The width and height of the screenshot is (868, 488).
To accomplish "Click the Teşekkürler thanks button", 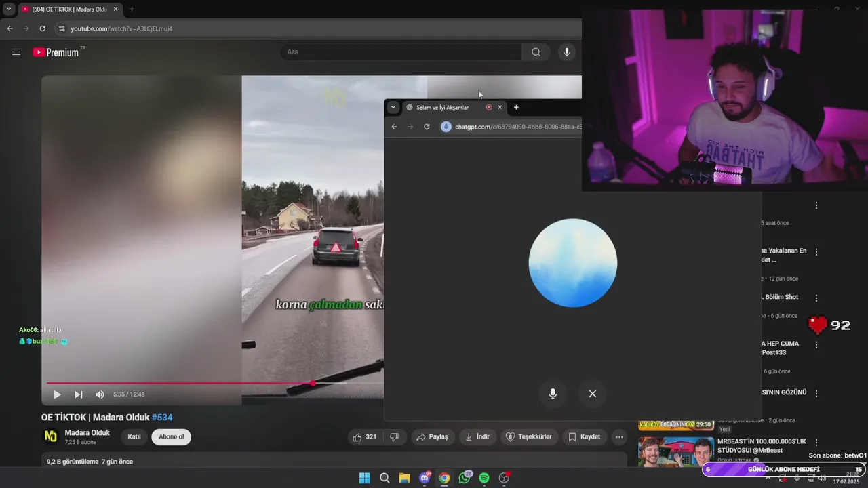I will click(x=529, y=437).
